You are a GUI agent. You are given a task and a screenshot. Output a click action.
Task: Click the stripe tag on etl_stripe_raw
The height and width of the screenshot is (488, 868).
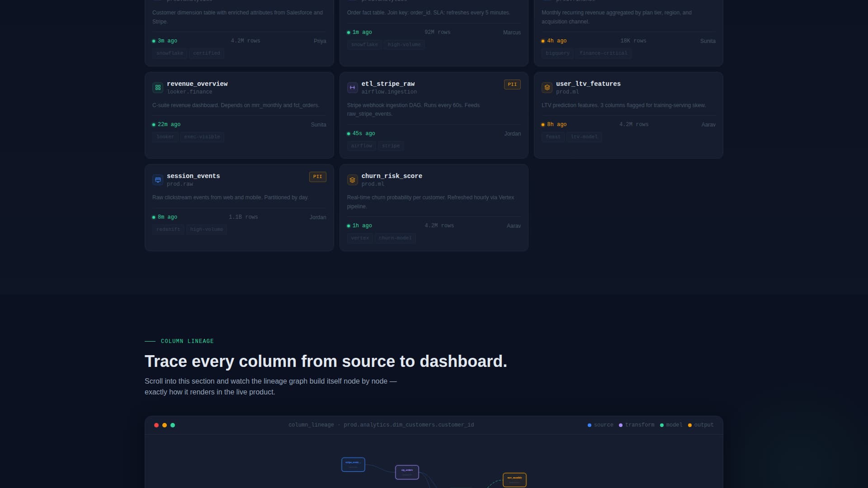391,145
